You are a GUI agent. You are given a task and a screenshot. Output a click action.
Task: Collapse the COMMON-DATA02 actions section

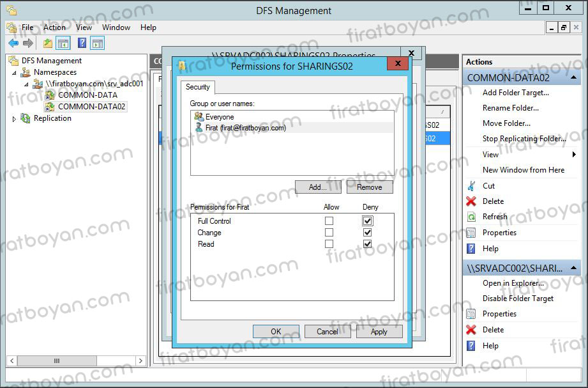coord(573,77)
